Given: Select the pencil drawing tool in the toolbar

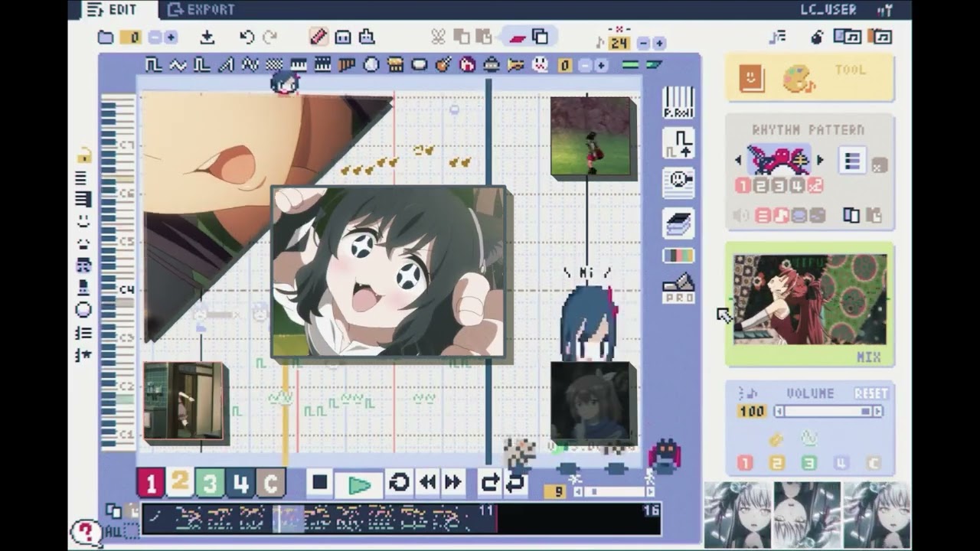Looking at the screenshot, I should coord(319,37).
